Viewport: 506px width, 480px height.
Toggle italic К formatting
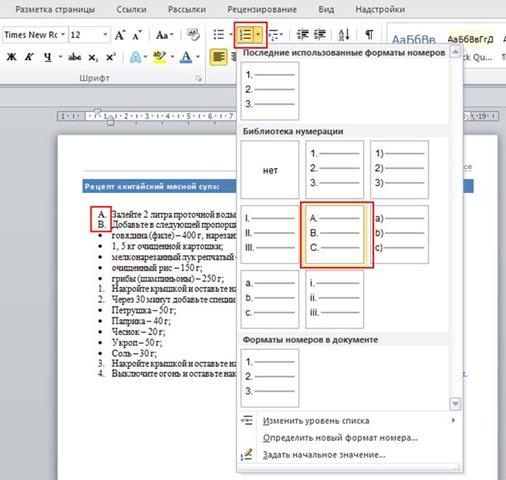pyautogui.click(x=29, y=57)
